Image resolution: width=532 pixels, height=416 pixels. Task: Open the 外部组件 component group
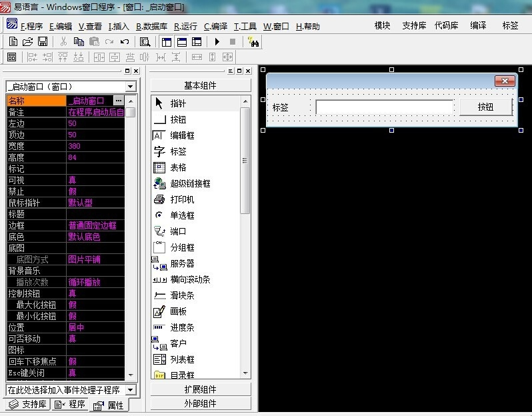[201, 403]
